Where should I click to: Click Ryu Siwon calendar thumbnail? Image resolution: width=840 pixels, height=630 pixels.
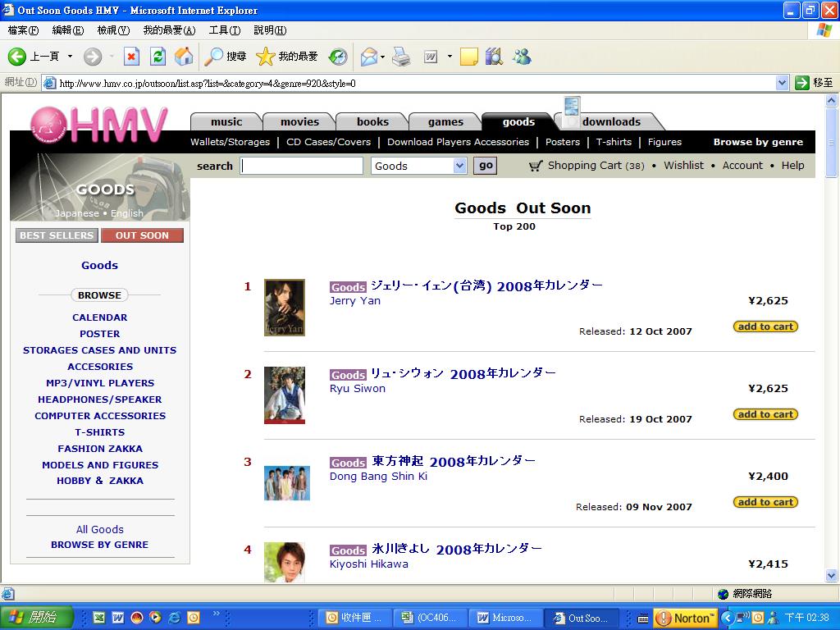(x=285, y=395)
